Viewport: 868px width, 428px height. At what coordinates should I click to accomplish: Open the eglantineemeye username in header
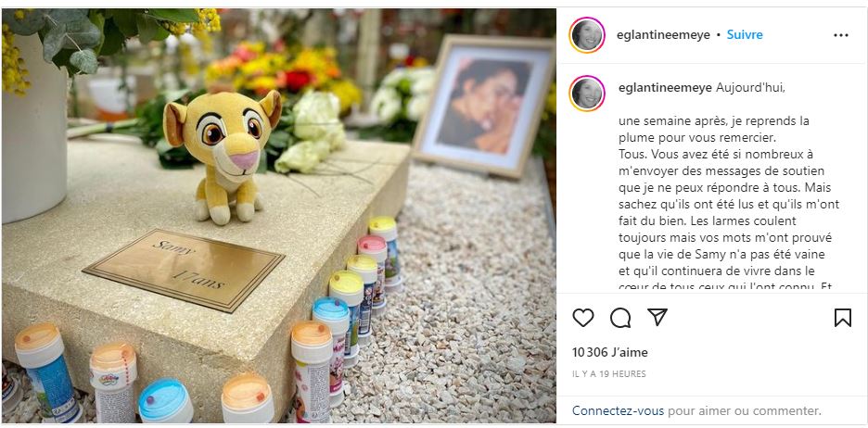pos(664,35)
